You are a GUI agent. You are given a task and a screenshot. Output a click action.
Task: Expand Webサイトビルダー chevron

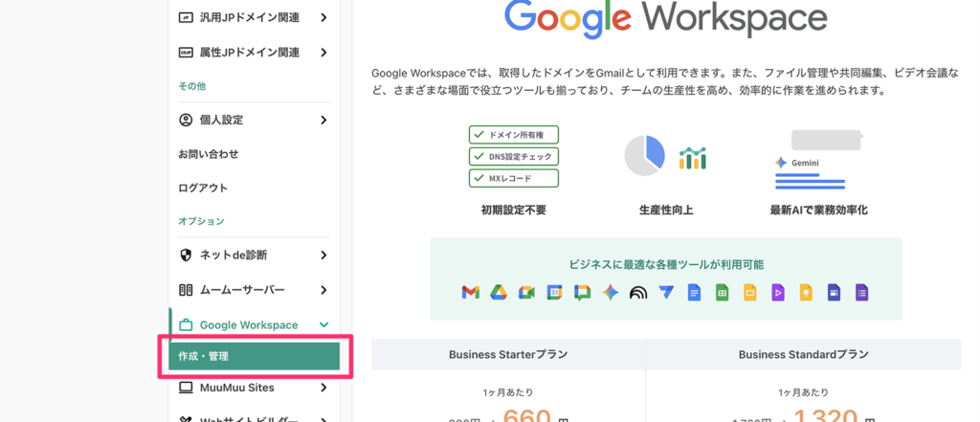tap(323, 419)
